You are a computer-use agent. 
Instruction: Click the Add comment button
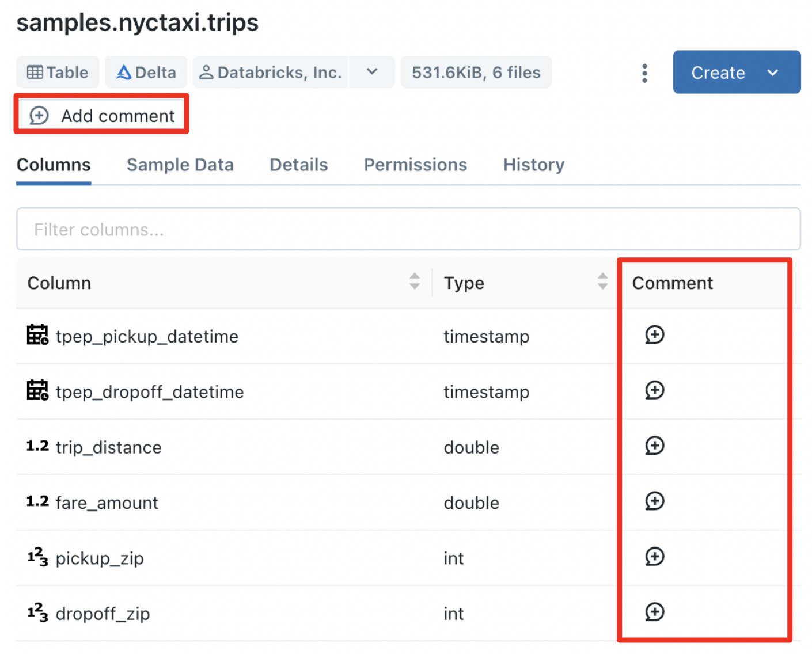[x=101, y=115]
